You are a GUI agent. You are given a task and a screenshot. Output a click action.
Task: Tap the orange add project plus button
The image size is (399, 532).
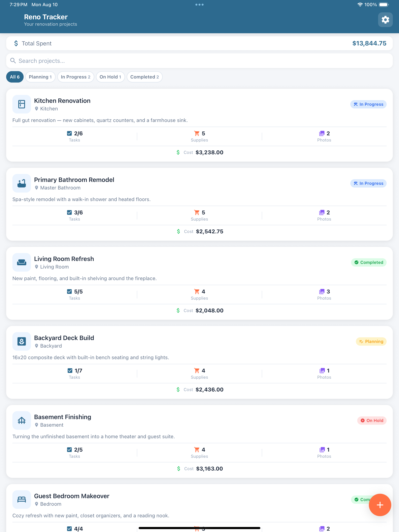[x=380, y=505]
